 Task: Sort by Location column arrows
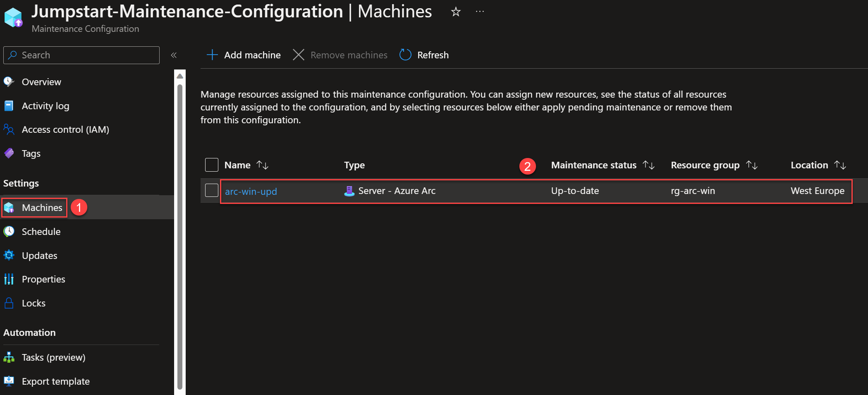tap(840, 165)
